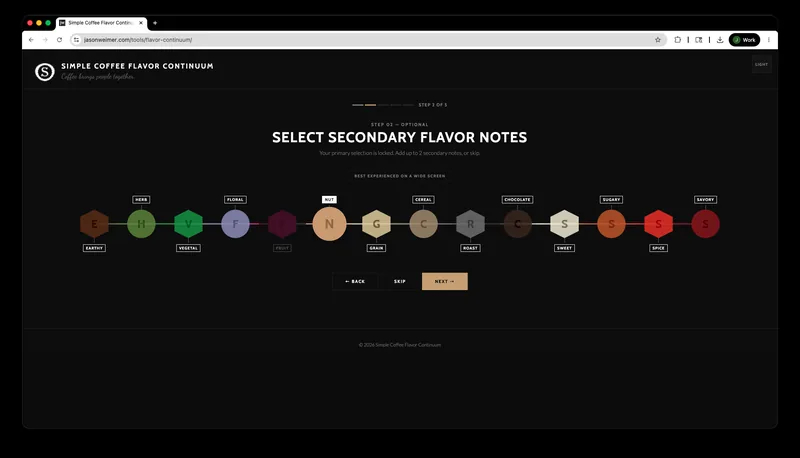
Task: Pick the Sugary orange circle
Action: click(611, 223)
